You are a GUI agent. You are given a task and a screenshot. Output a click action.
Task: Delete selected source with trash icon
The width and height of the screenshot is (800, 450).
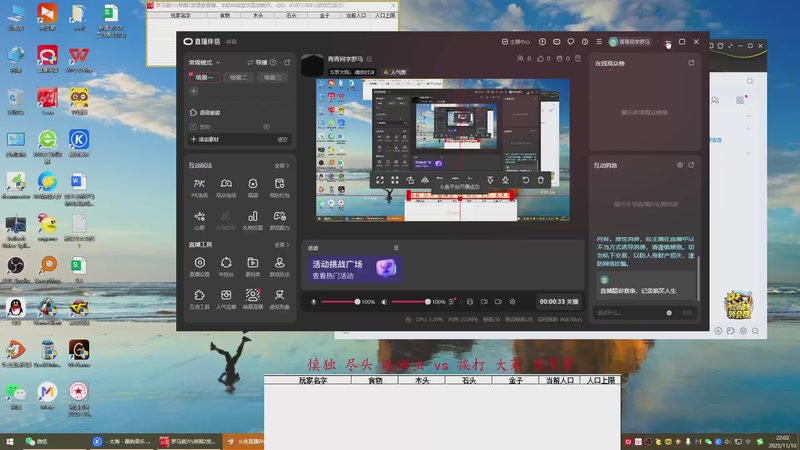540,180
